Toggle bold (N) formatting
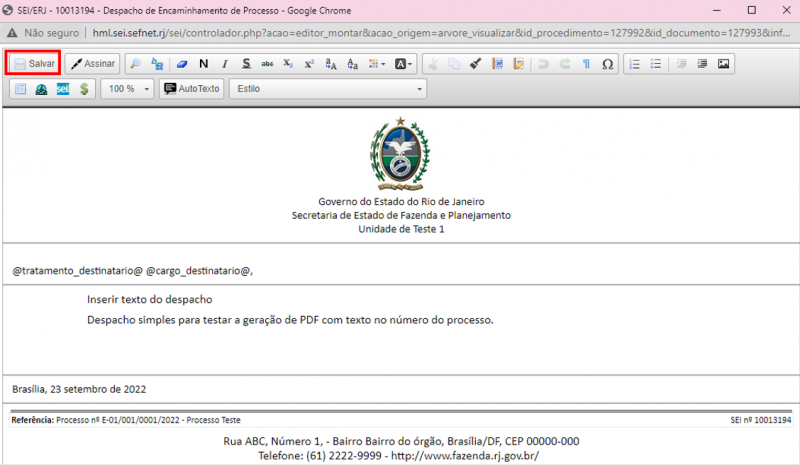 pos(204,63)
